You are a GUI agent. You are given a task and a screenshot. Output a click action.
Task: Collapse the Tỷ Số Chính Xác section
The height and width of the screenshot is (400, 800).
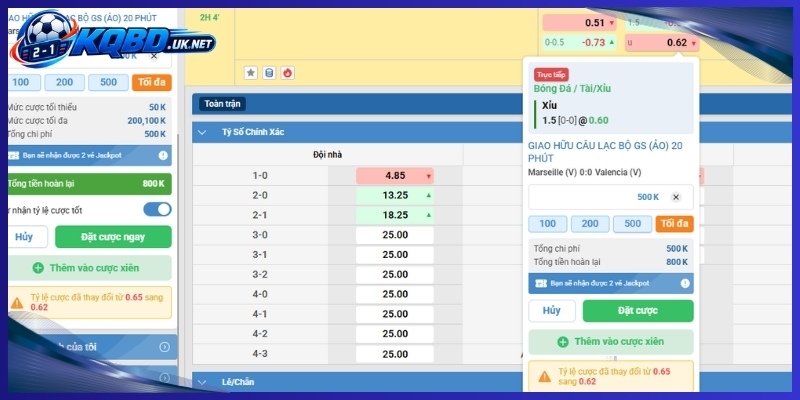(x=202, y=132)
